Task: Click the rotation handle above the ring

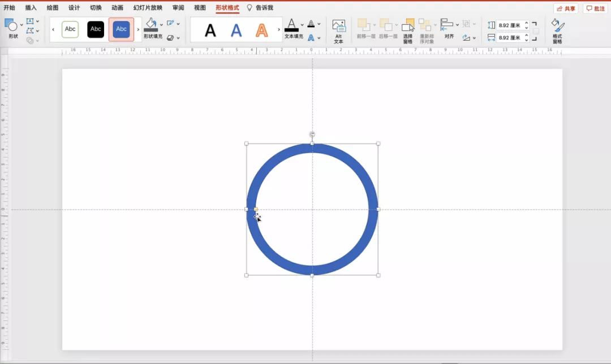Action: click(312, 135)
